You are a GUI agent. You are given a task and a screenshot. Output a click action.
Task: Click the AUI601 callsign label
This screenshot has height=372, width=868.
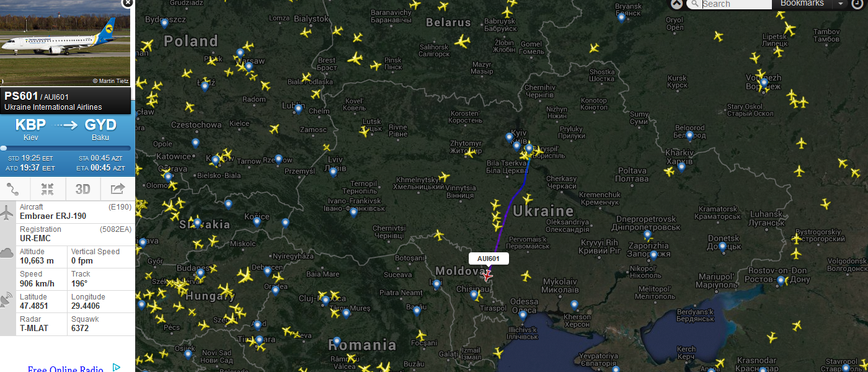coord(489,259)
